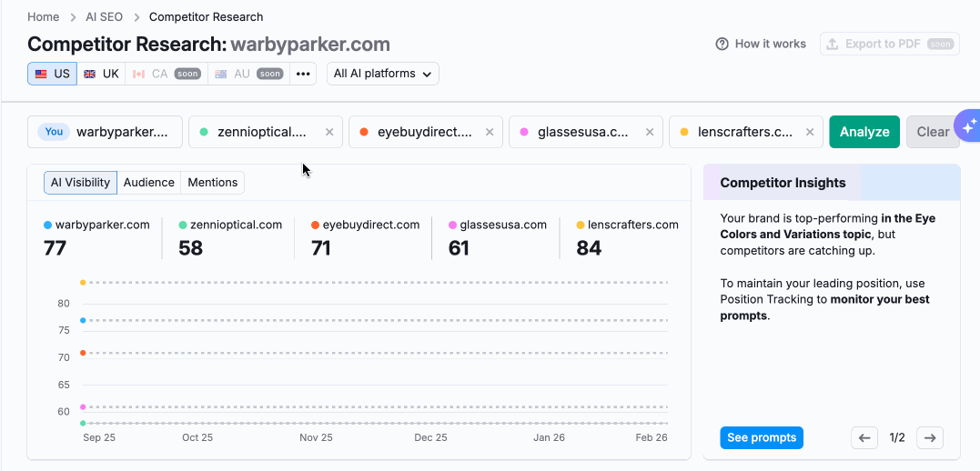
Task: Open more countries ellipsis menu
Action: coord(303,74)
